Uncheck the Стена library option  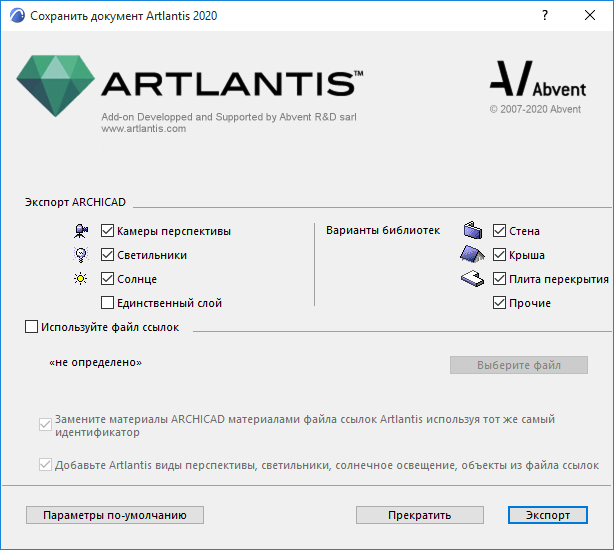tap(499, 231)
